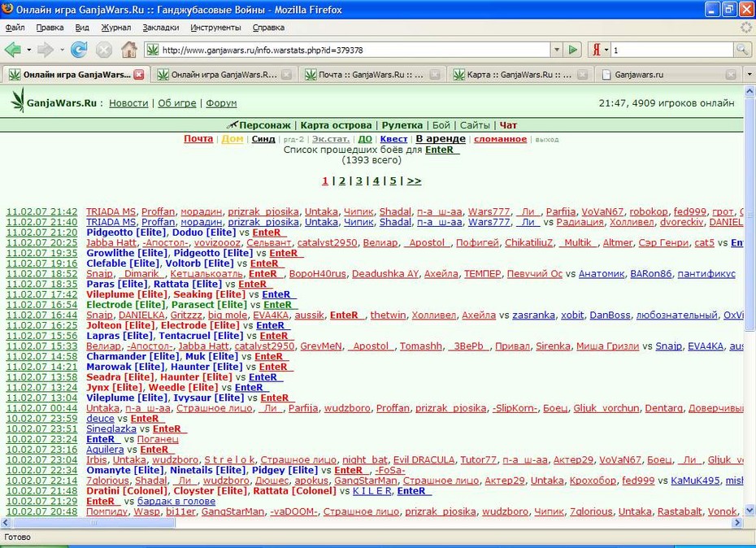756x548 pixels.
Task: Reload the page with Refresh icon
Action: (79, 50)
